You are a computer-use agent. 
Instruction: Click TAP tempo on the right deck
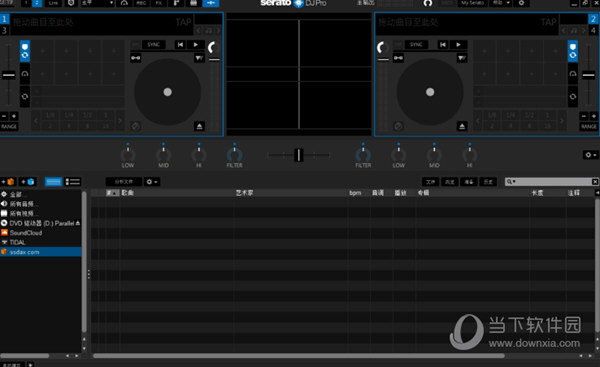tap(548, 22)
